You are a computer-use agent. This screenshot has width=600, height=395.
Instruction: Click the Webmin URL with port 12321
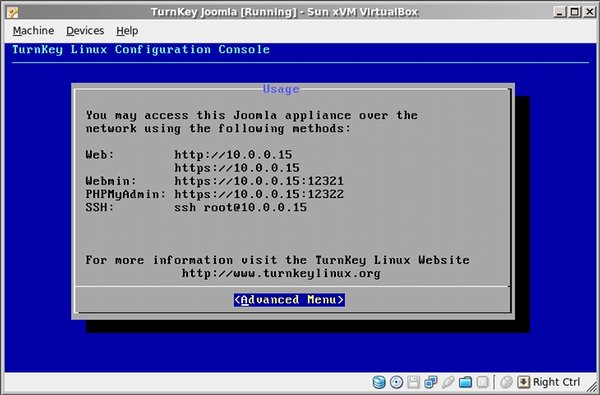click(x=259, y=181)
